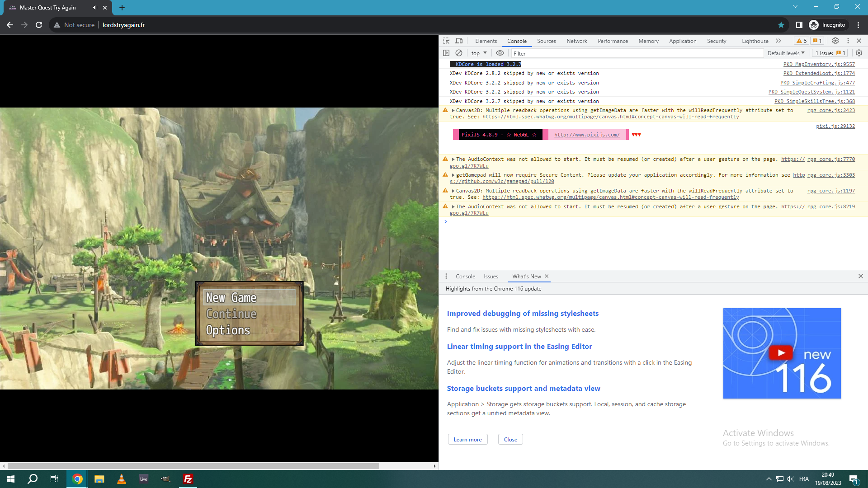
Task: Open the Application tab
Action: pyautogui.click(x=683, y=41)
